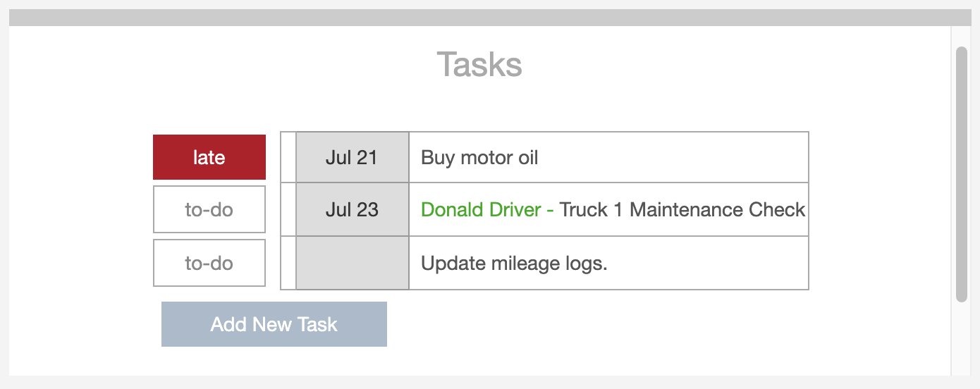Set date in empty cell for Update mileage logs
The height and width of the screenshot is (389, 980).
(x=352, y=263)
